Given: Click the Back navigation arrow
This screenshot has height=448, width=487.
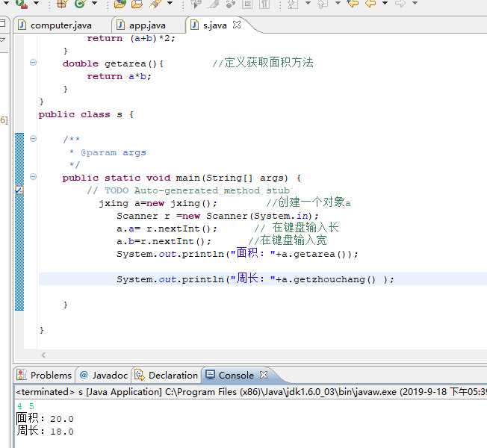Looking at the screenshot, I should pyautogui.click(x=370, y=4).
